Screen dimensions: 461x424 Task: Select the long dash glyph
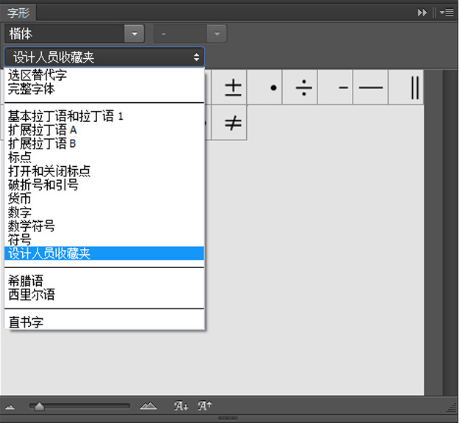click(x=370, y=88)
